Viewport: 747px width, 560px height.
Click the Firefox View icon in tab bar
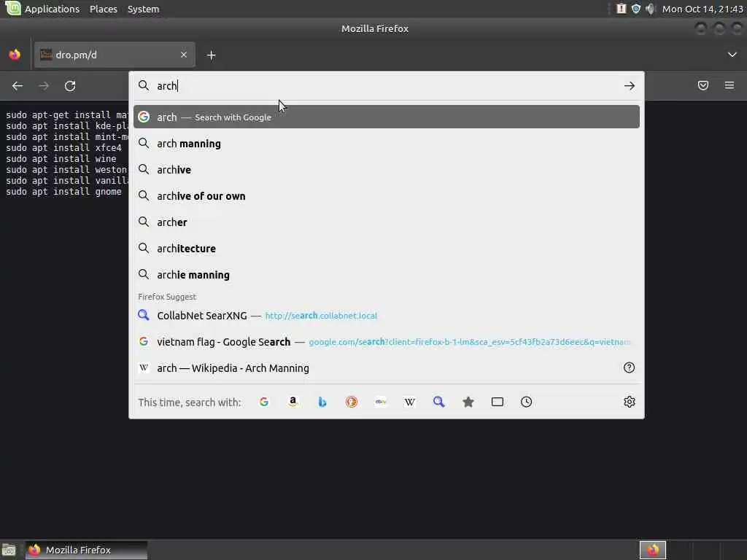pyautogui.click(x=15, y=55)
